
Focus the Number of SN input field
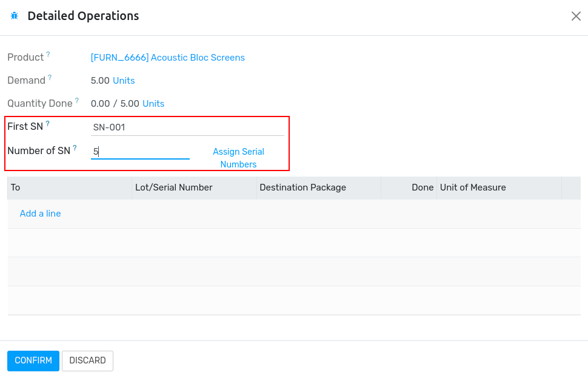(x=140, y=152)
